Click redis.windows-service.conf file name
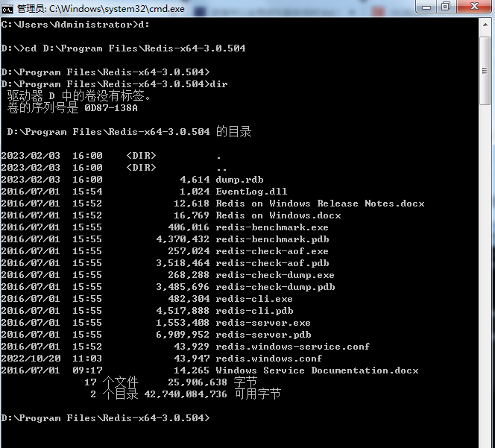 click(293, 347)
